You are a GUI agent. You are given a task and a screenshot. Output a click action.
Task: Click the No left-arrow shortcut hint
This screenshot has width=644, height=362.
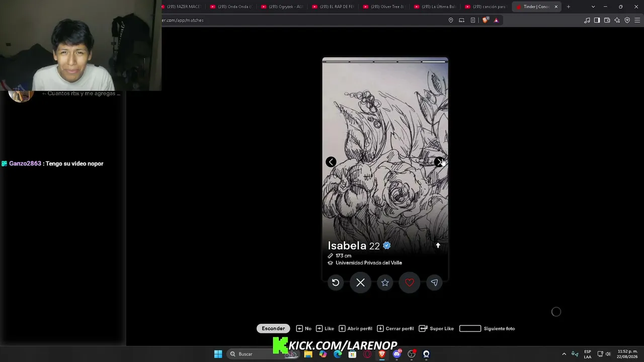(x=304, y=328)
